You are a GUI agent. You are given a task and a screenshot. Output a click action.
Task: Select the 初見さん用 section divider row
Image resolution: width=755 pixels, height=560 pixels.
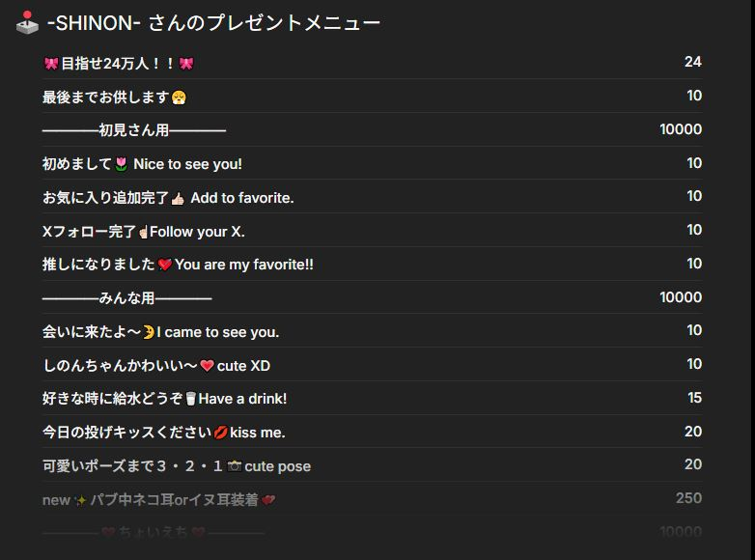point(134,130)
